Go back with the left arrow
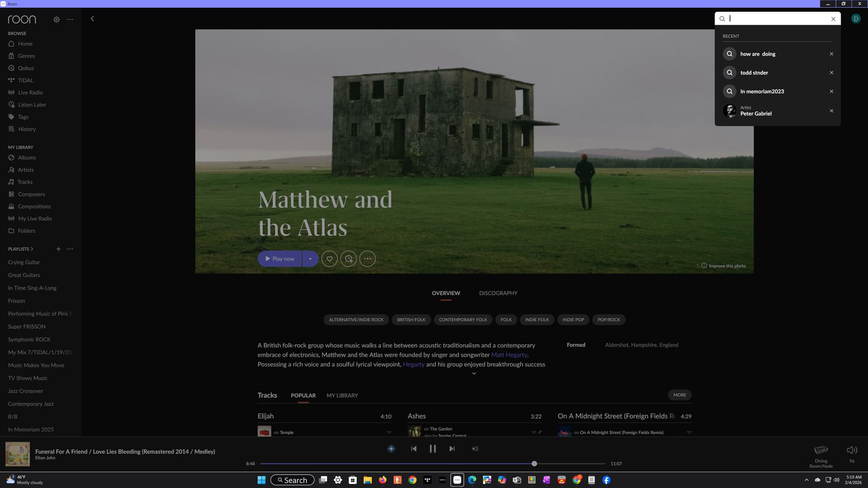 92,19
